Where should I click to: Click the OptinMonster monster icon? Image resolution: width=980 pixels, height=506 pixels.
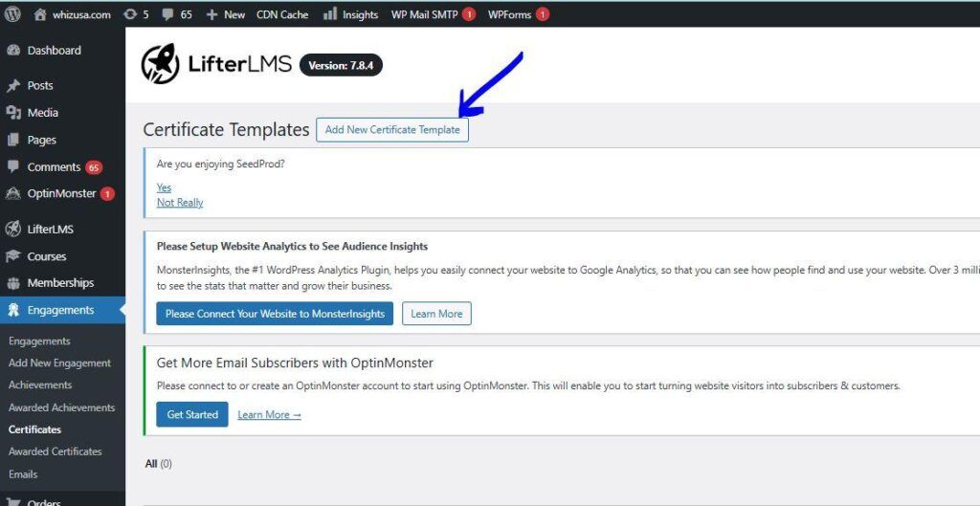click(x=13, y=193)
